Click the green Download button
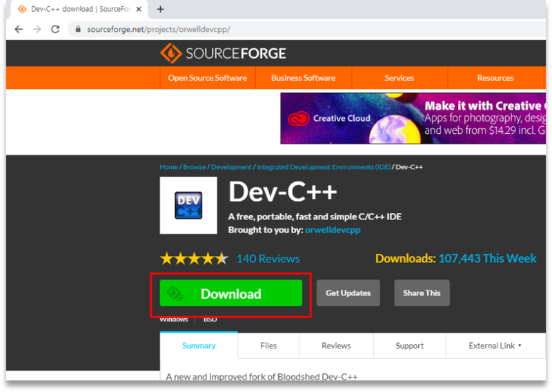Image resolution: width=552 pixels, height=392 pixels. coord(231,293)
